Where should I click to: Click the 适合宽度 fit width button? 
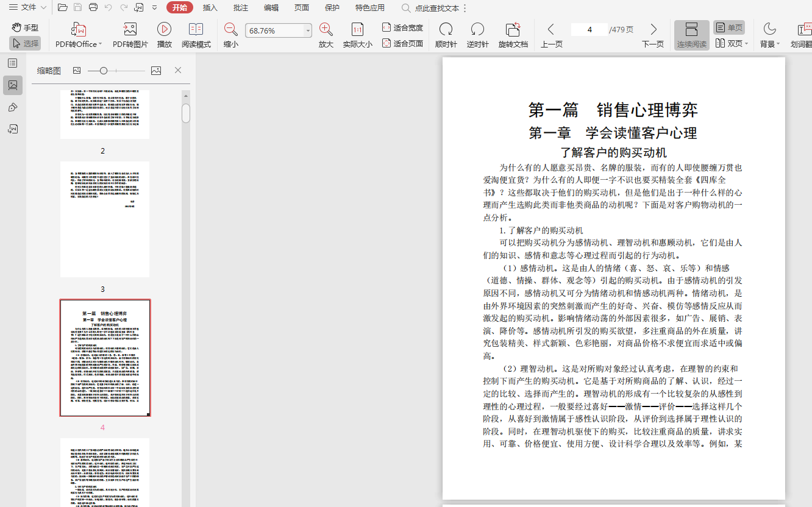click(x=402, y=27)
